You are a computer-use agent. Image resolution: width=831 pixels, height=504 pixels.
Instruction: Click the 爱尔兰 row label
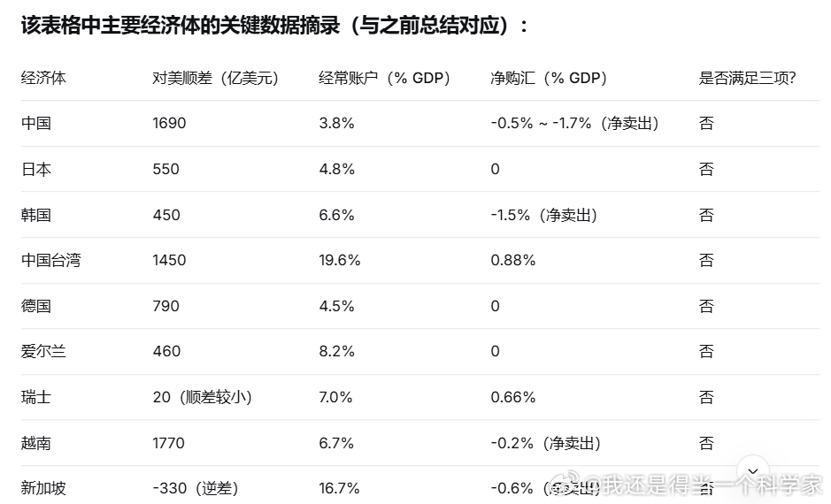tap(43, 351)
